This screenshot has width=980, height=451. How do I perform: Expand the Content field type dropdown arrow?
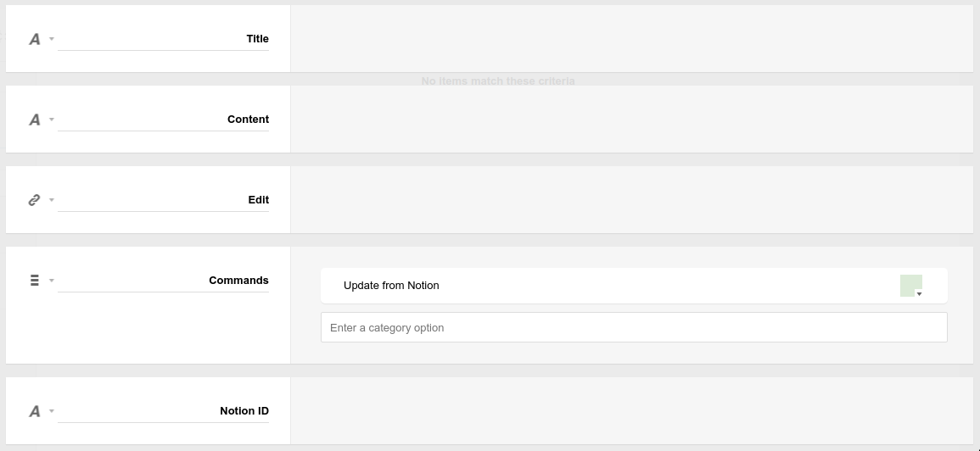(x=52, y=120)
